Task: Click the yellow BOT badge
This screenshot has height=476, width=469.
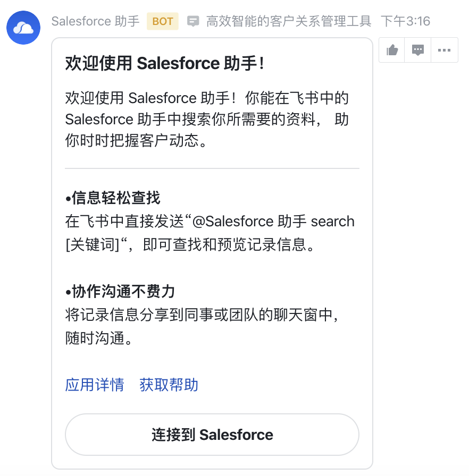Action: click(163, 21)
